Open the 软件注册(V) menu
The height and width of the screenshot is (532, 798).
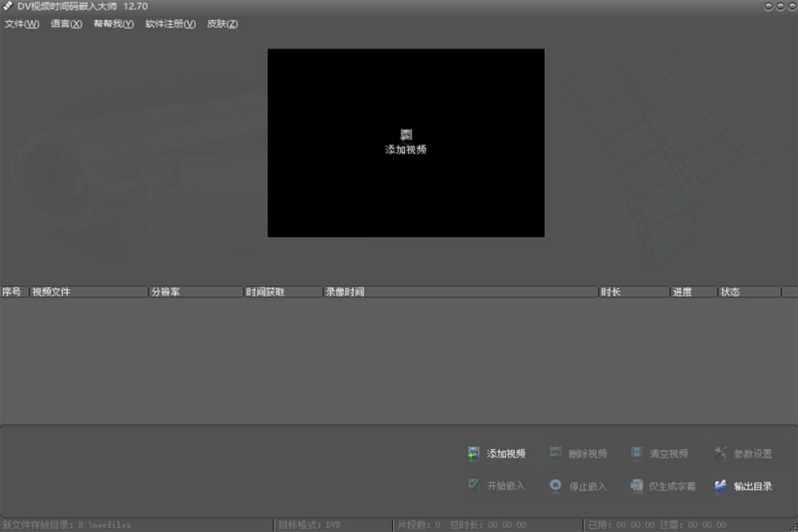[x=170, y=24]
